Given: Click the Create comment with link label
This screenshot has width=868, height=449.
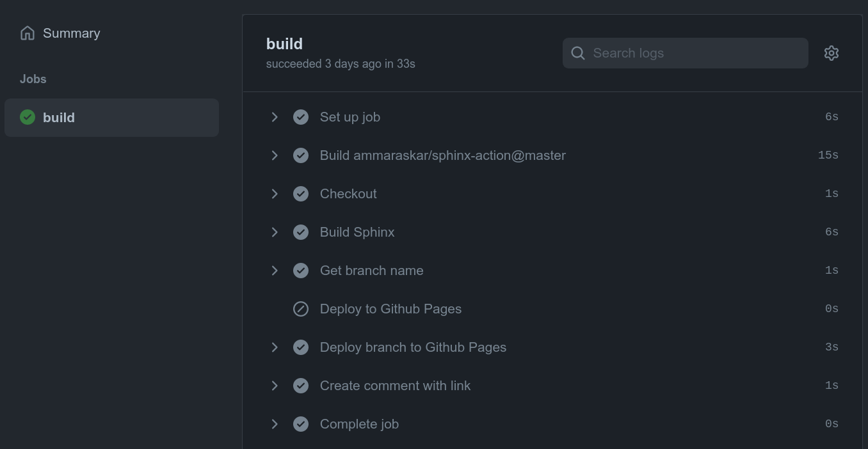Looking at the screenshot, I should click(395, 386).
